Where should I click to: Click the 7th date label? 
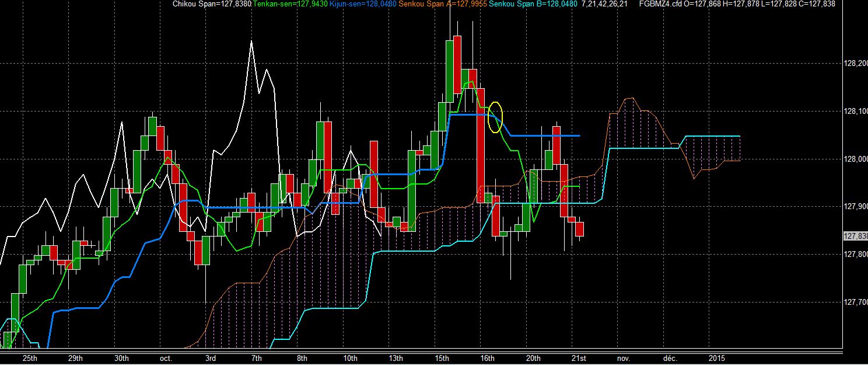click(x=257, y=358)
